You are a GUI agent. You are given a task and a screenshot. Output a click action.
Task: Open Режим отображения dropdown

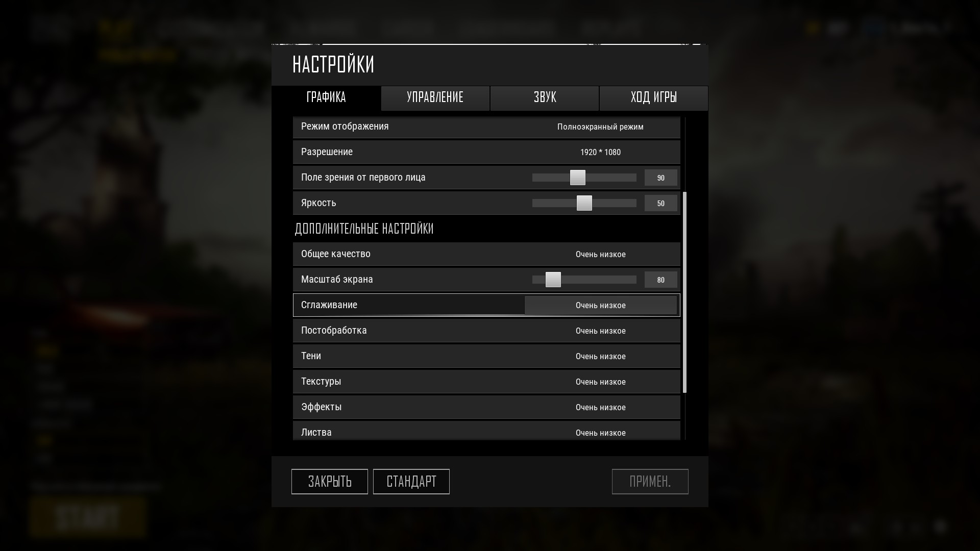tap(601, 127)
